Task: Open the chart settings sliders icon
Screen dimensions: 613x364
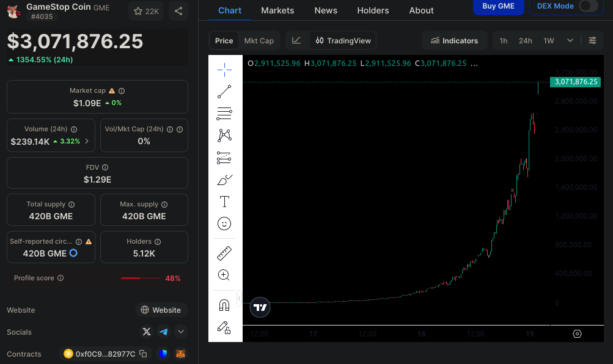Action: tap(593, 40)
